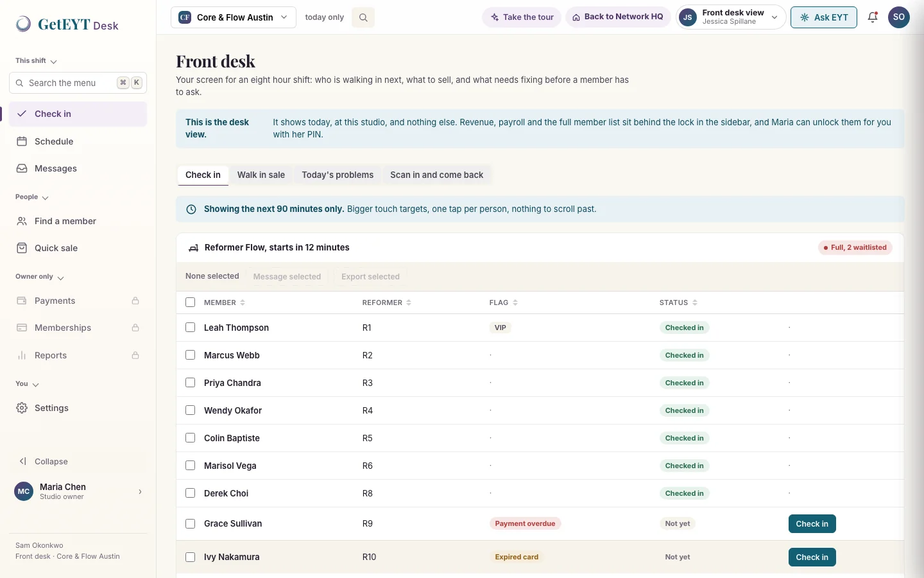Click Take the tour button
Viewport: 924px width, 578px height.
coord(522,17)
